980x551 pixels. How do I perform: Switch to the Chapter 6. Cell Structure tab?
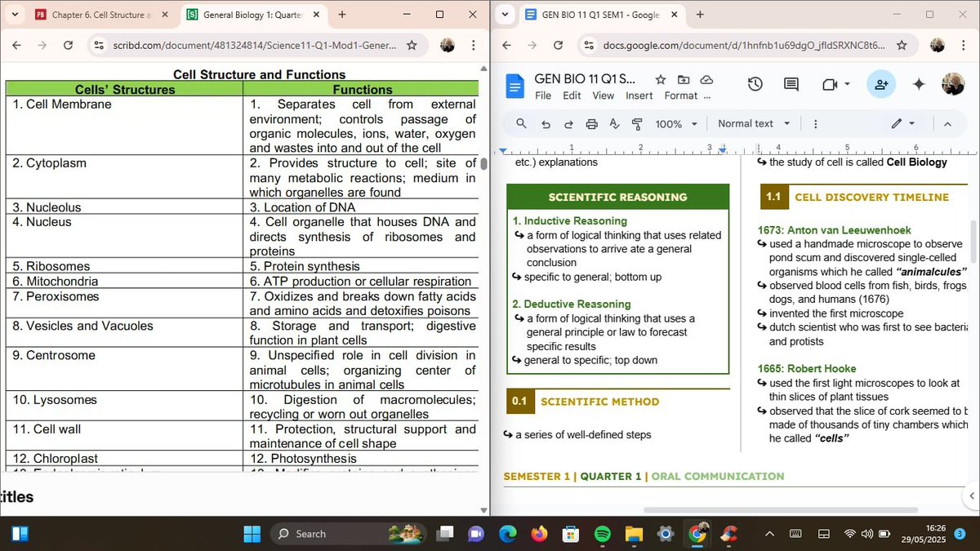coord(103,15)
